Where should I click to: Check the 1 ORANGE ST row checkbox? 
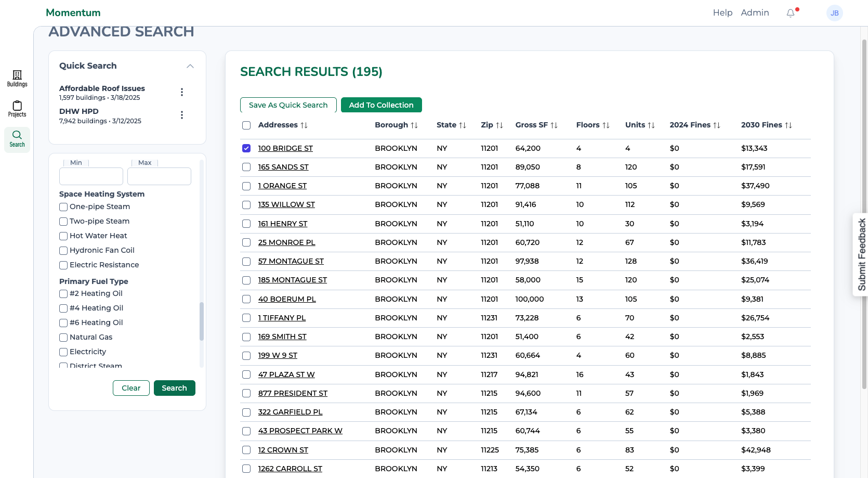(246, 186)
